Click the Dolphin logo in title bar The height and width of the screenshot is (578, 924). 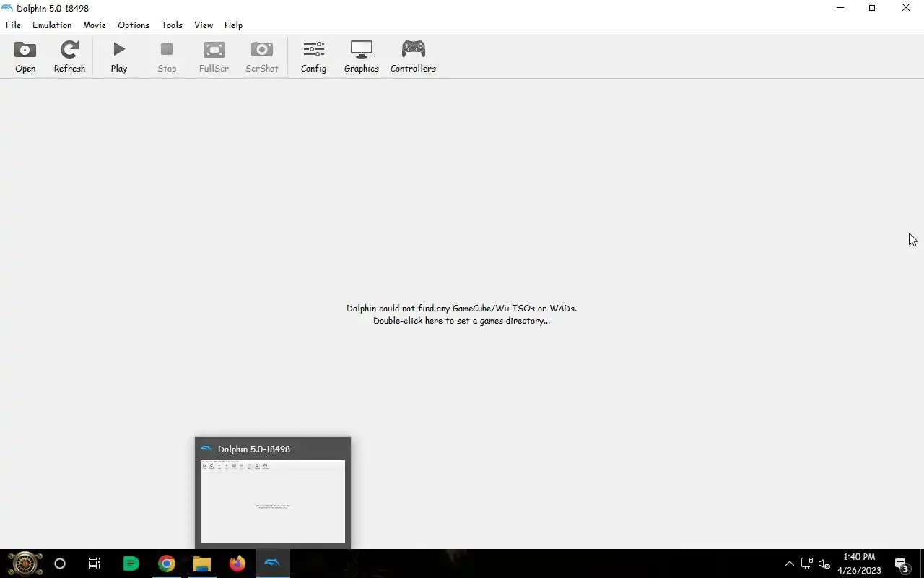pos(7,8)
